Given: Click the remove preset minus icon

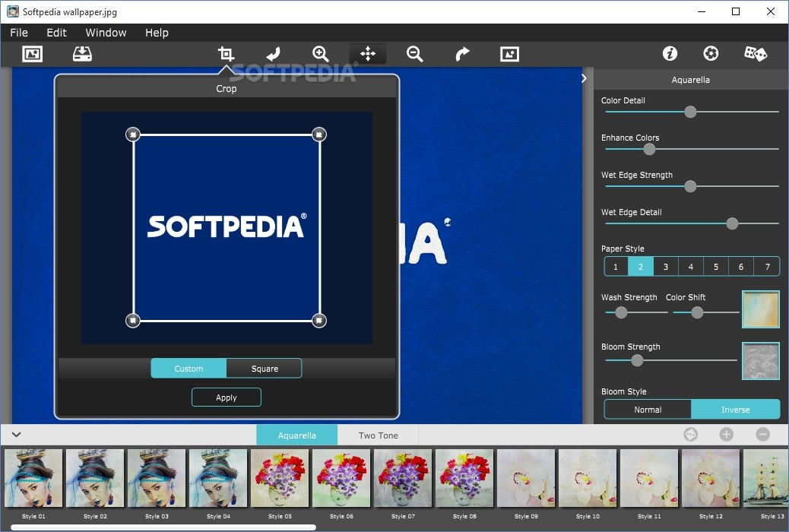Looking at the screenshot, I should click(763, 435).
